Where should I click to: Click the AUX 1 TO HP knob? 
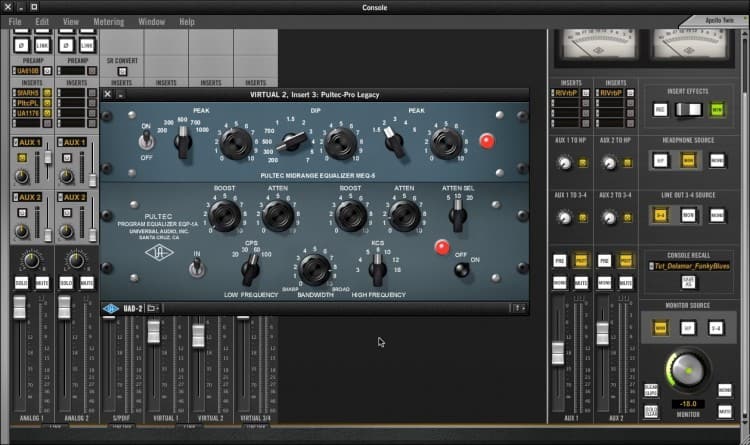coord(564,163)
